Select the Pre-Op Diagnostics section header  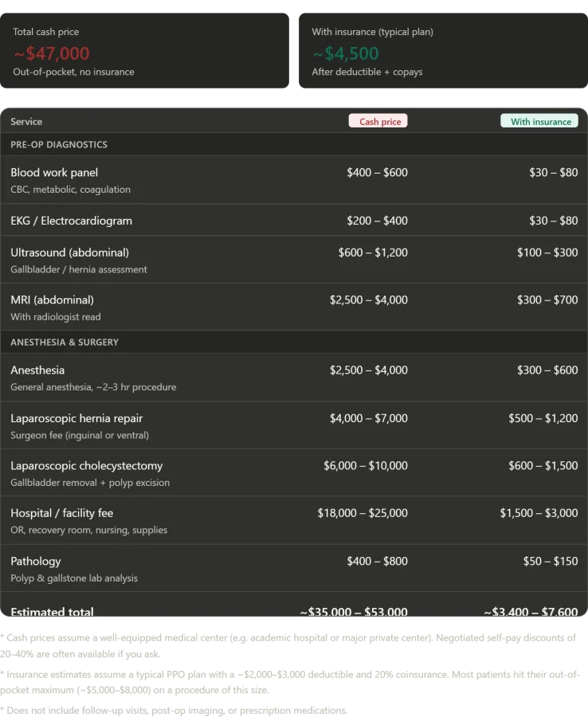pyautogui.click(x=59, y=145)
